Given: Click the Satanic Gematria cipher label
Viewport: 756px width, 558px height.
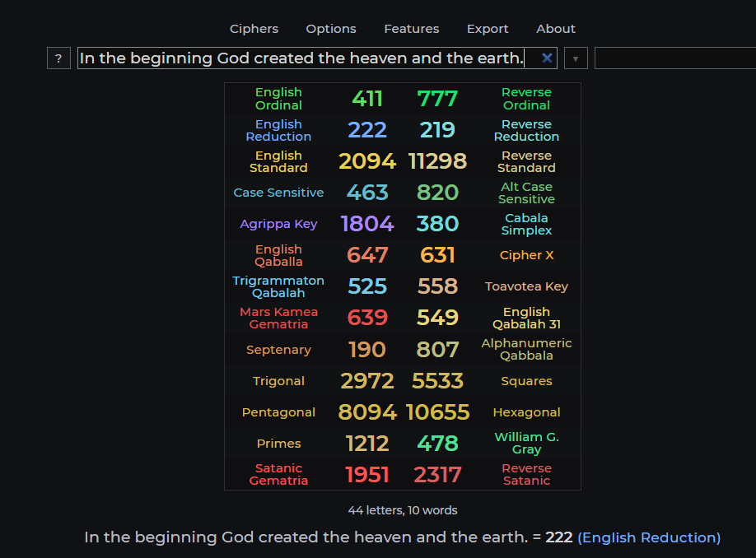Looking at the screenshot, I should (278, 475).
